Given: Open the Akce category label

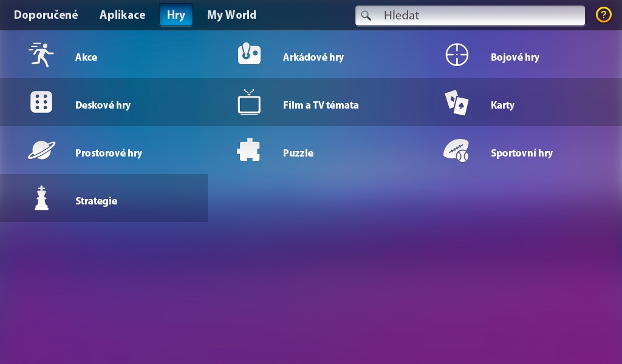Looking at the screenshot, I should tap(86, 57).
